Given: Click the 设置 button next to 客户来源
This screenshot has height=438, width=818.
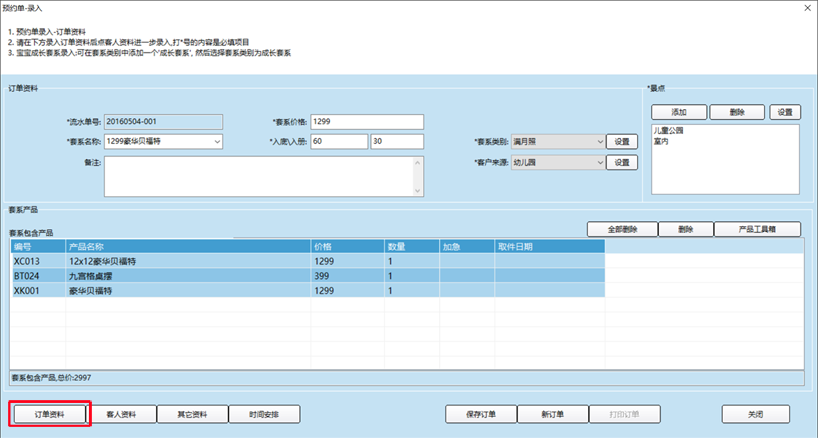Looking at the screenshot, I should (x=622, y=163).
